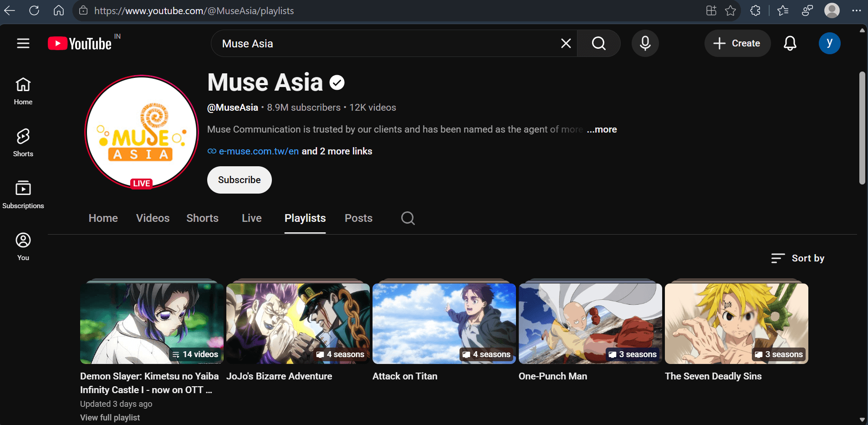
Task: Search with your voice microphone
Action: click(x=645, y=43)
